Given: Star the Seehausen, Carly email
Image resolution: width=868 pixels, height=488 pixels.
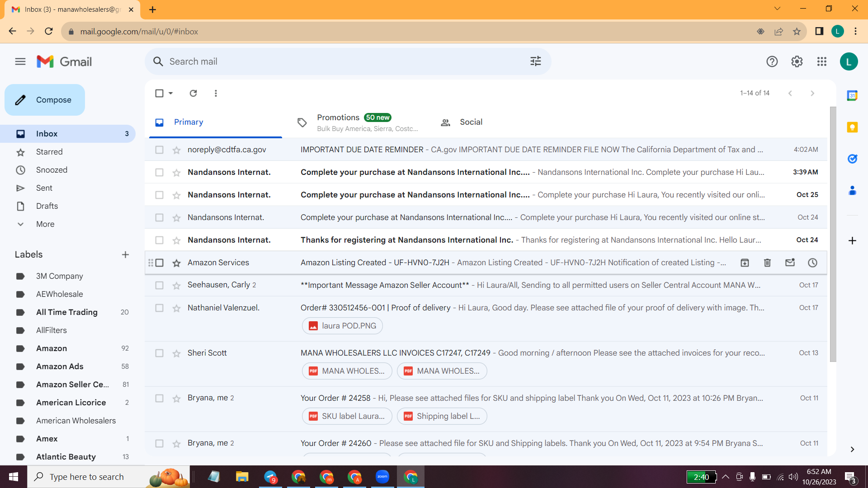Looking at the screenshot, I should point(176,286).
